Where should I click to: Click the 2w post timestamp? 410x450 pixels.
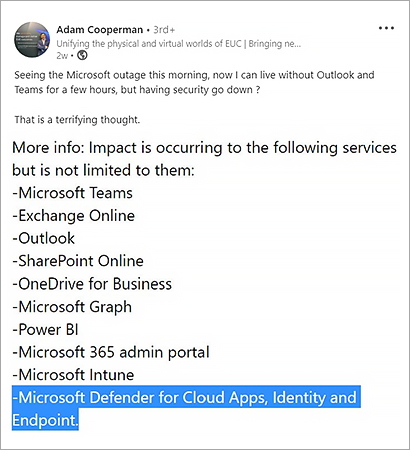point(61,56)
